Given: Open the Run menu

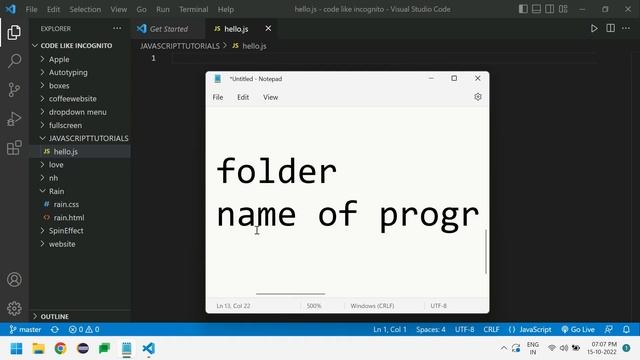Looking at the screenshot, I should [162, 9].
